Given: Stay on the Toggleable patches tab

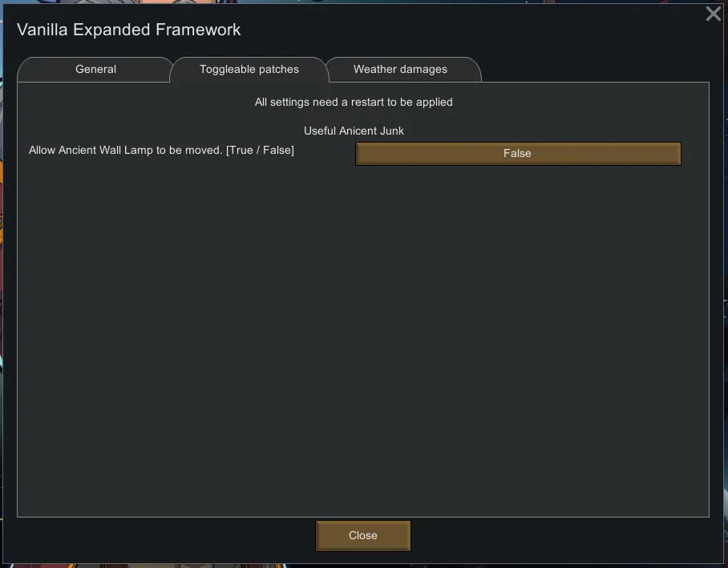Looking at the screenshot, I should [249, 70].
